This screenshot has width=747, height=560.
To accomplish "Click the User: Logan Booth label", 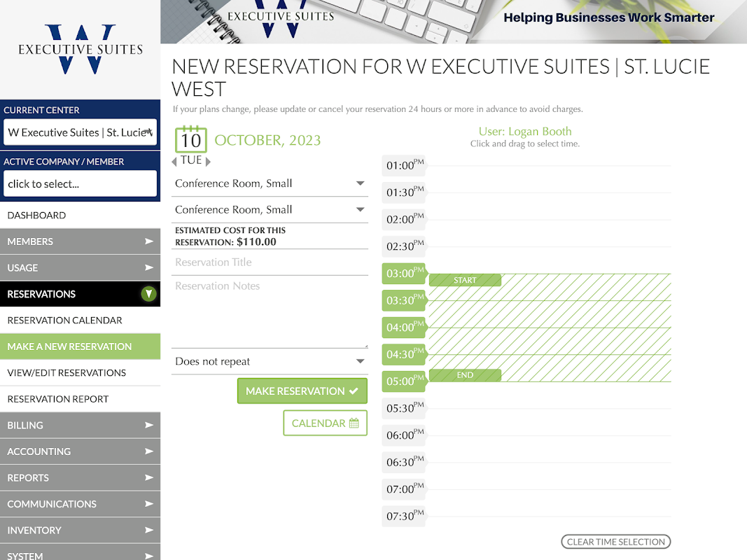I will [x=525, y=132].
